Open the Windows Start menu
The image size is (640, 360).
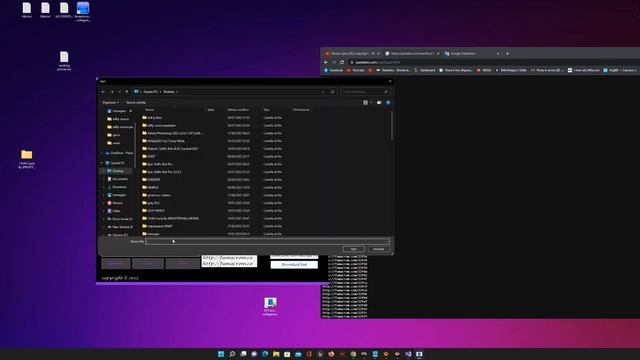tap(221, 354)
